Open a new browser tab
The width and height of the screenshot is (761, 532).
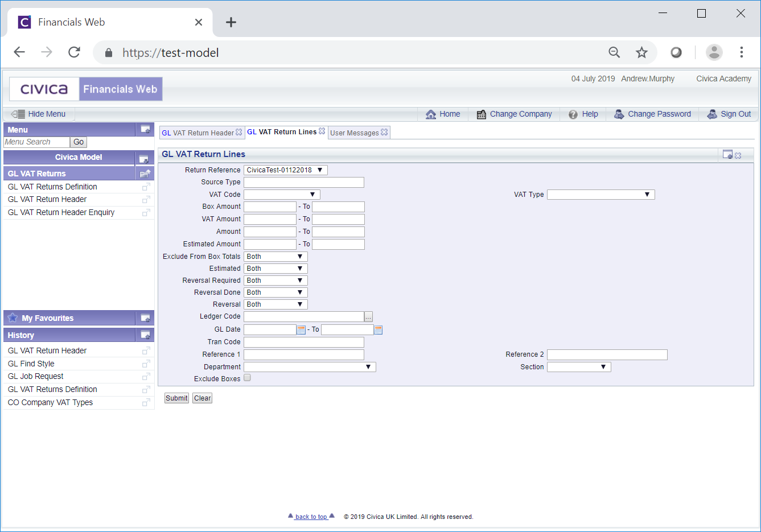[x=231, y=22]
